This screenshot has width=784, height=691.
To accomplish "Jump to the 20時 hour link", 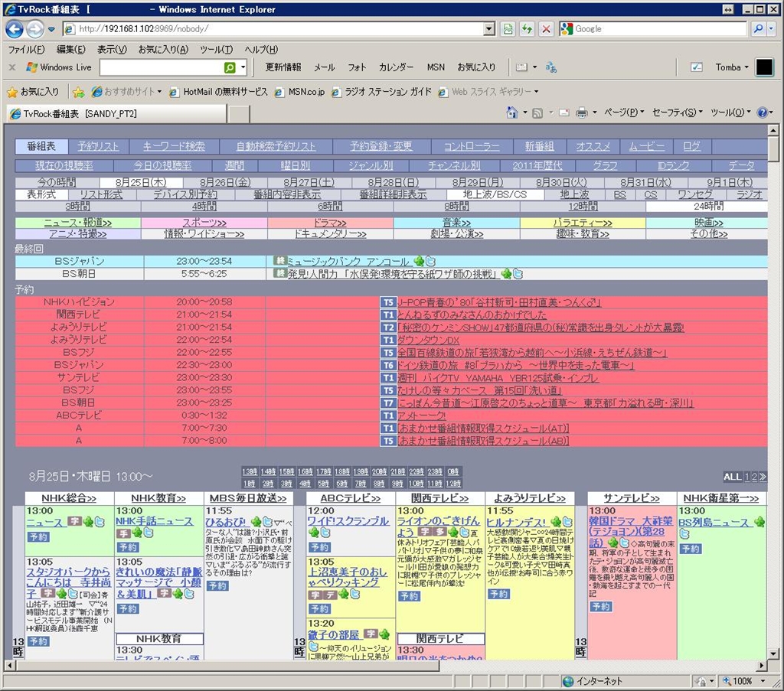I will 379,471.
